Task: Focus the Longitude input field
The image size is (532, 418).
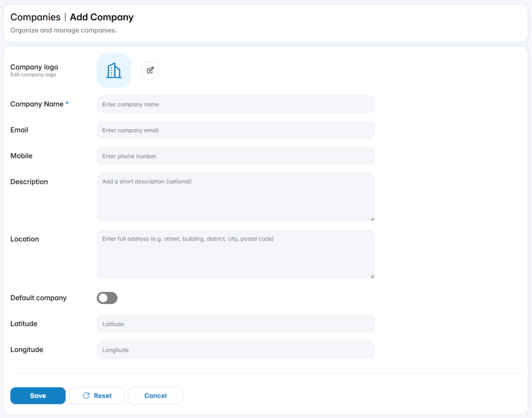Action: point(235,350)
